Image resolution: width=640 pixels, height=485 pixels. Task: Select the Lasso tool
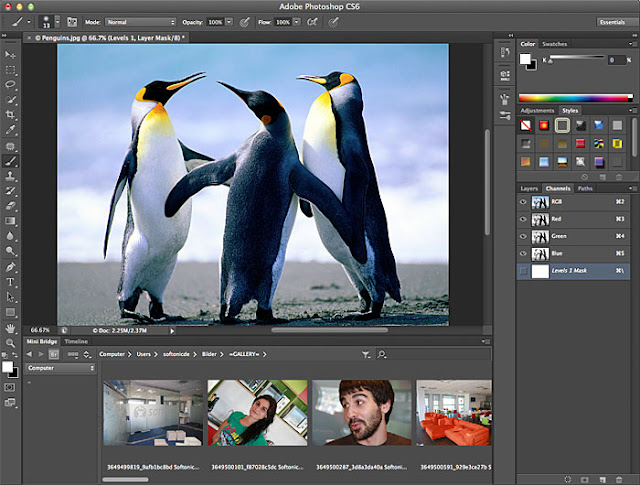pos(11,85)
